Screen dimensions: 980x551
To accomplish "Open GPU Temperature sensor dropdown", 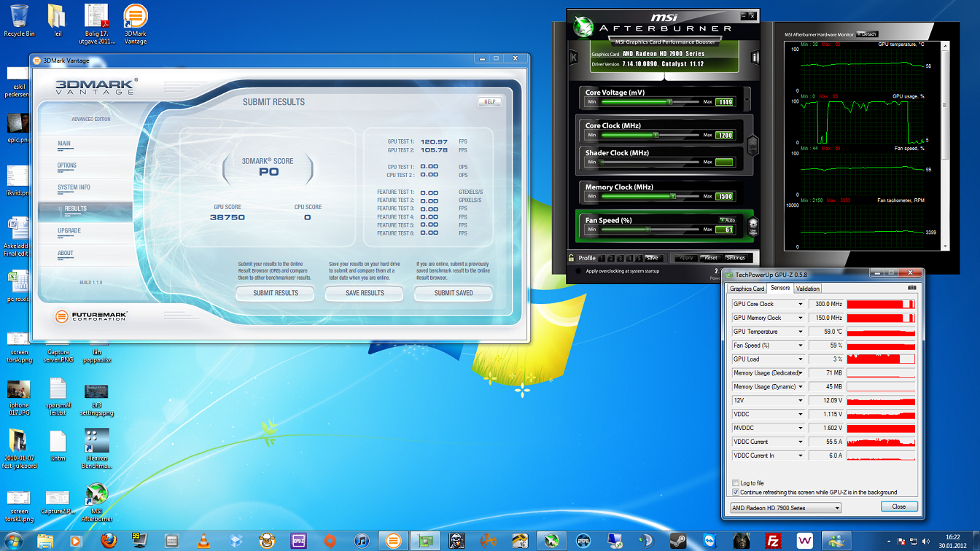I will pyautogui.click(x=801, y=332).
